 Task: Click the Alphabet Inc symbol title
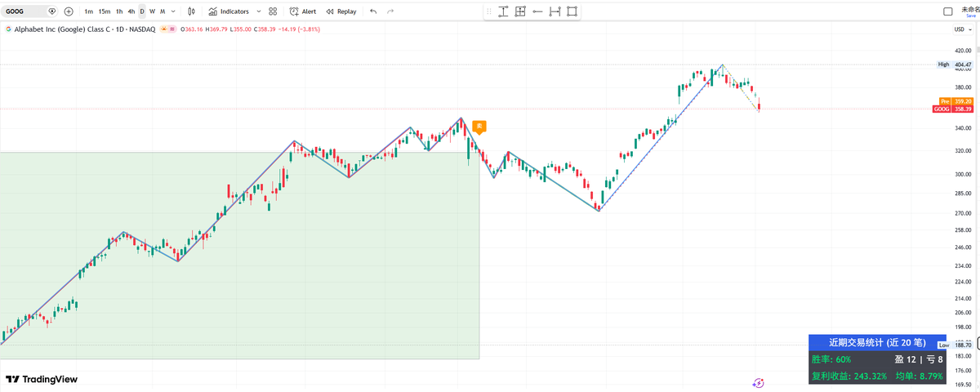[x=85, y=29]
